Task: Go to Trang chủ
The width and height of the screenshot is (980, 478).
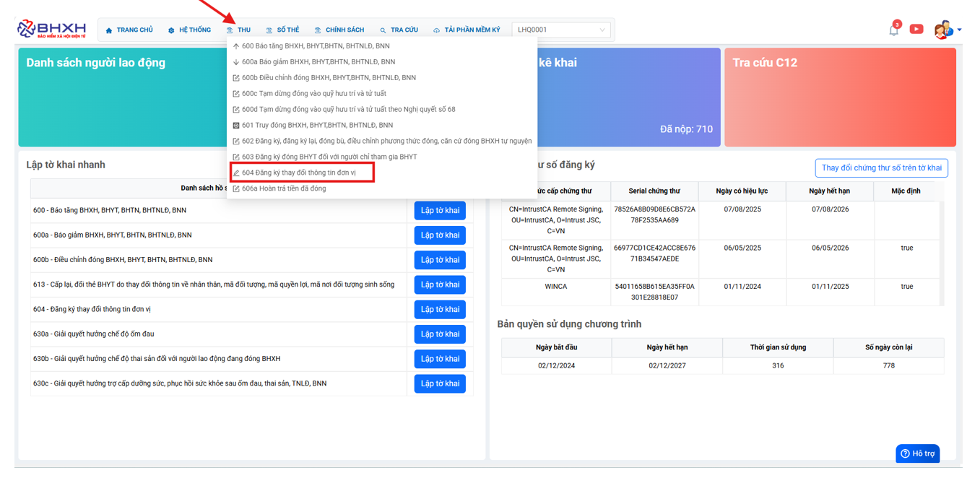Action: coord(129,30)
